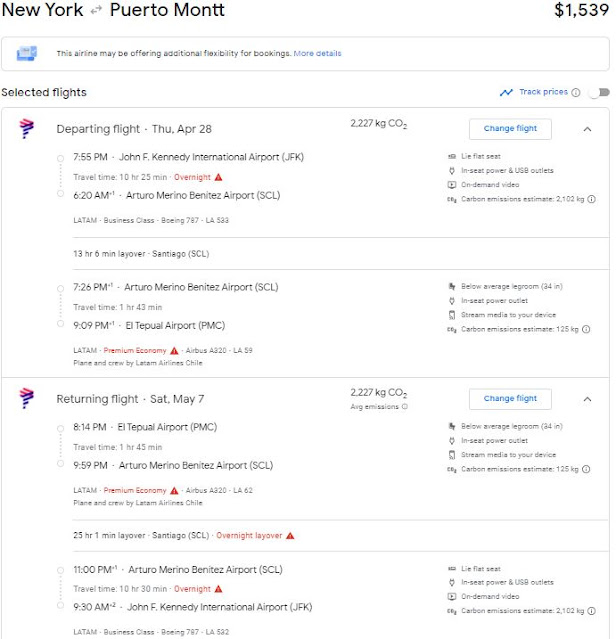Click the Overnight warning triangle for JFK departure
This screenshot has width=616, height=639.
[x=217, y=176]
